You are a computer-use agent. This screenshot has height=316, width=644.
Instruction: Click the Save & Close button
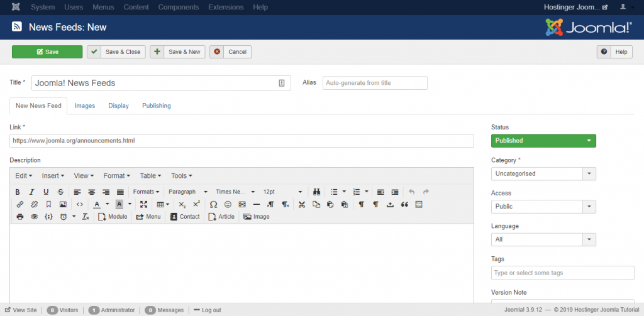click(x=116, y=52)
